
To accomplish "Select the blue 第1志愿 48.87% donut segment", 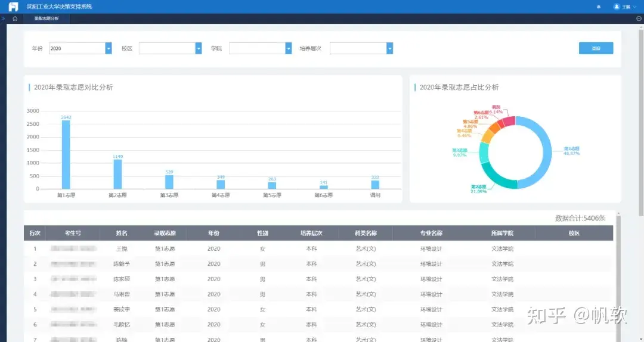I will 547,153.
